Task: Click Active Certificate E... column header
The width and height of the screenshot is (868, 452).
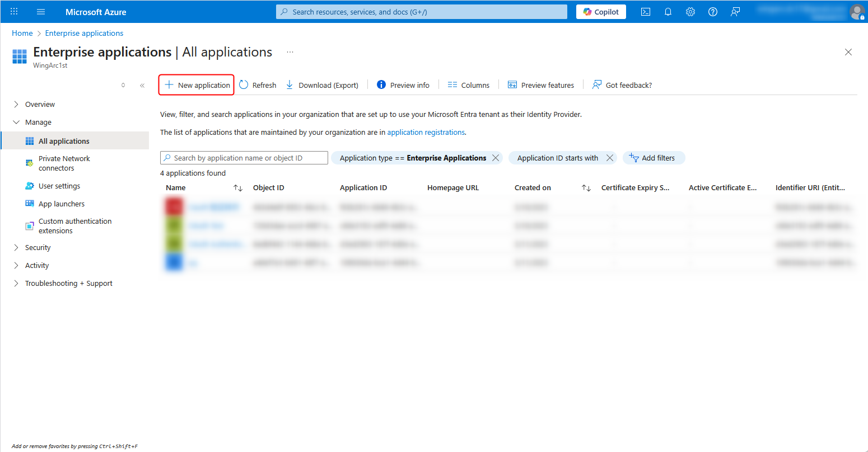Action: (722, 188)
